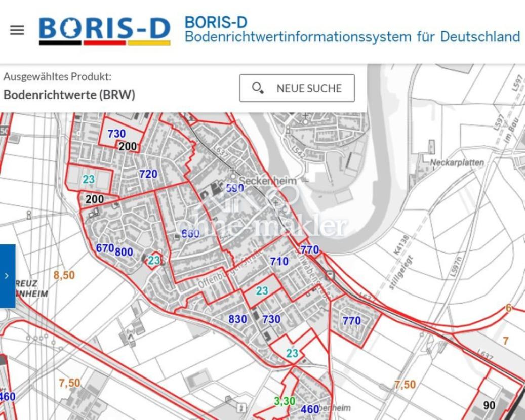Click the 800 Bodenrichtwert label
The width and height of the screenshot is (525, 420).
[x=124, y=252]
